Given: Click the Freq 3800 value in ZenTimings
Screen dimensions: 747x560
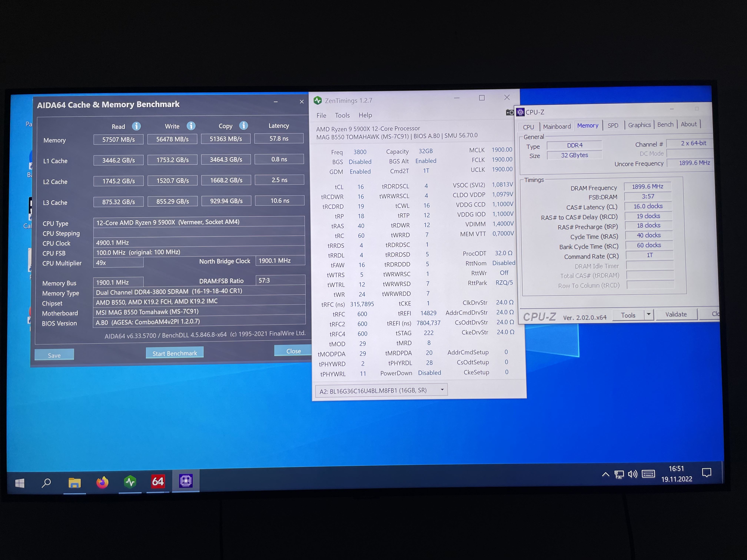Looking at the screenshot, I should tap(360, 152).
